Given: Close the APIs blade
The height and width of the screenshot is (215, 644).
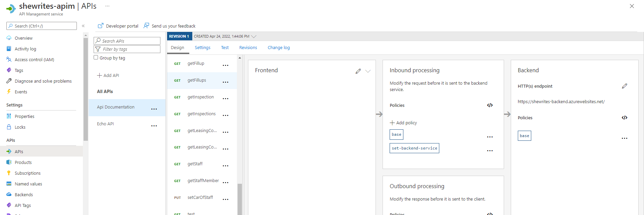Looking at the screenshot, I should point(632,6).
